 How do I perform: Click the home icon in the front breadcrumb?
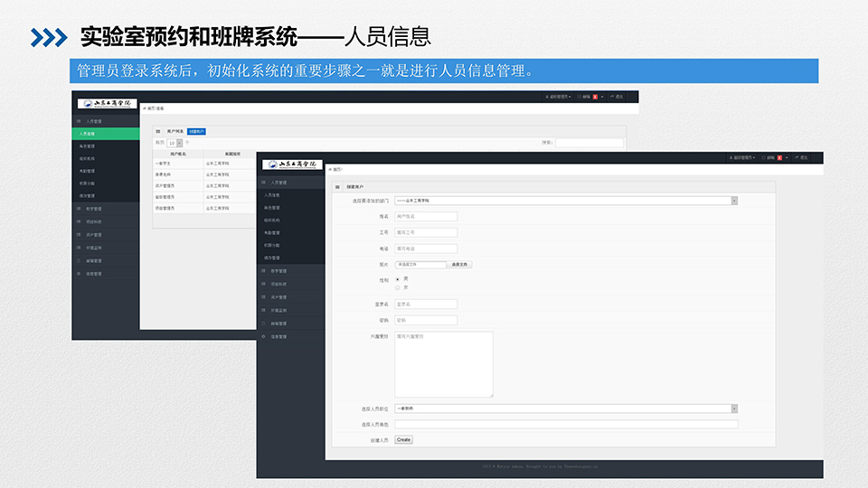coord(332,169)
